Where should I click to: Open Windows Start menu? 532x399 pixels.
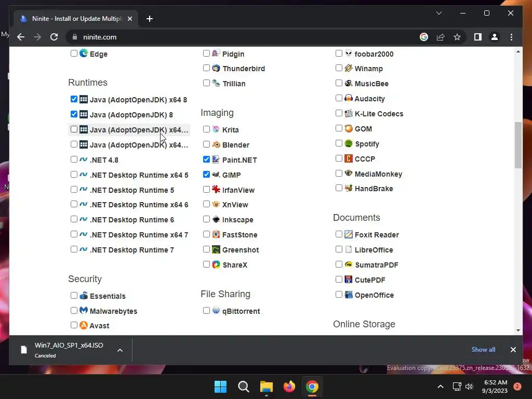tap(220, 387)
